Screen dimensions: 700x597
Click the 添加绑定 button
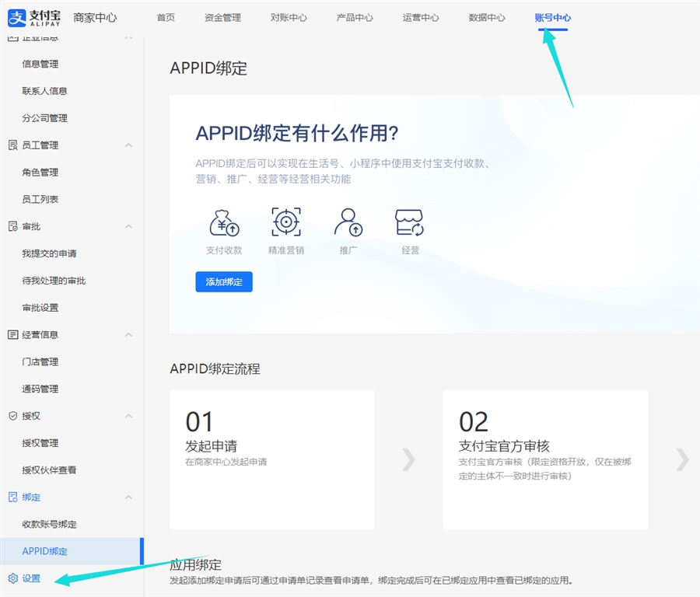click(x=224, y=281)
